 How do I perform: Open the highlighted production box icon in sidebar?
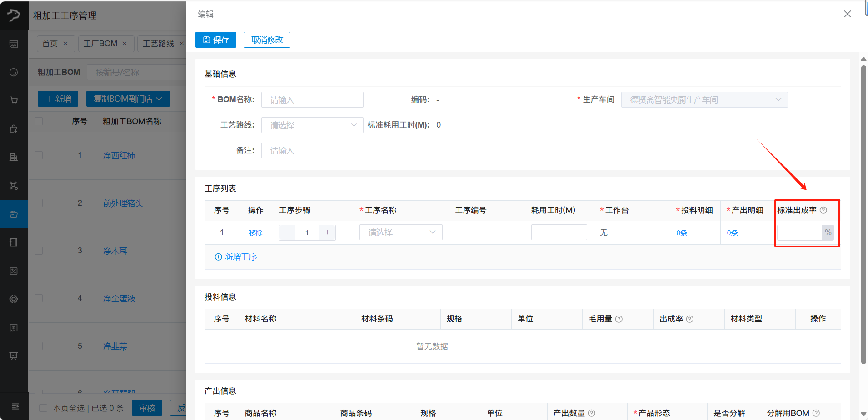[x=14, y=214]
